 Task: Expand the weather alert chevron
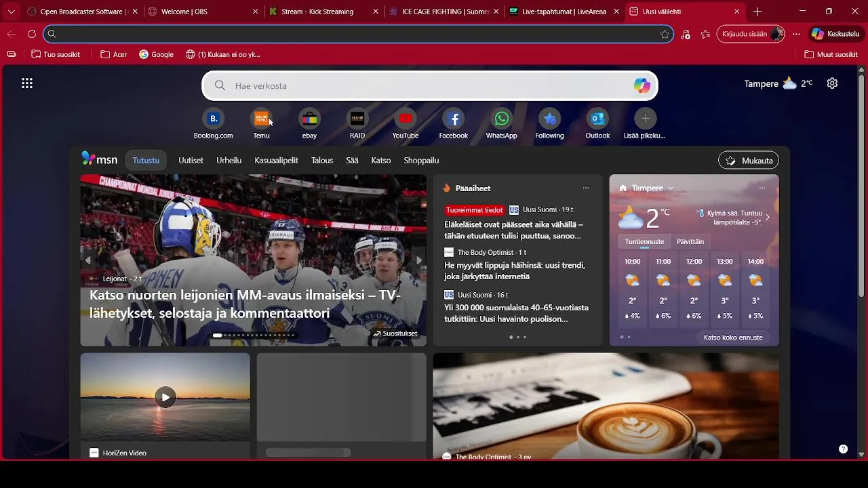pyautogui.click(x=768, y=218)
